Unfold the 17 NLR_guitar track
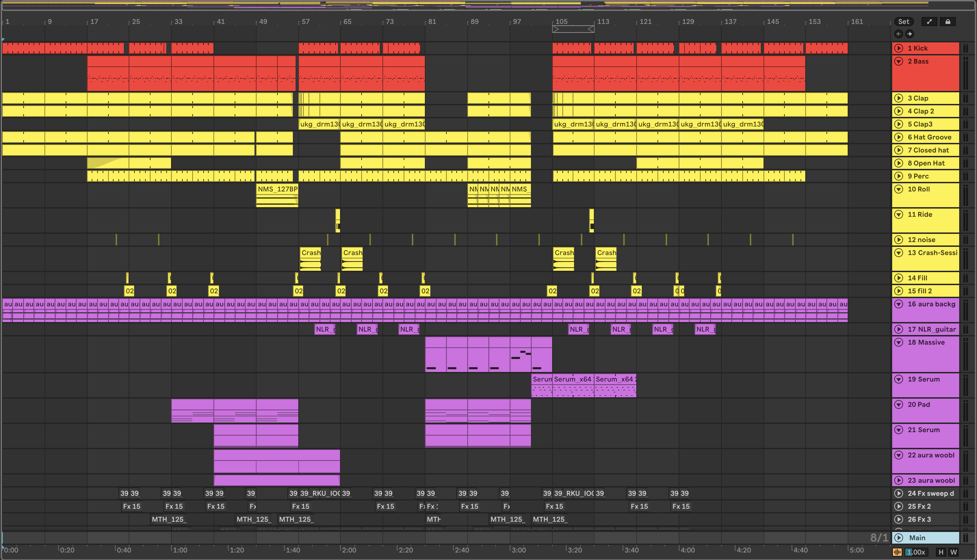Screen dimensions: 977x560 click(x=899, y=329)
